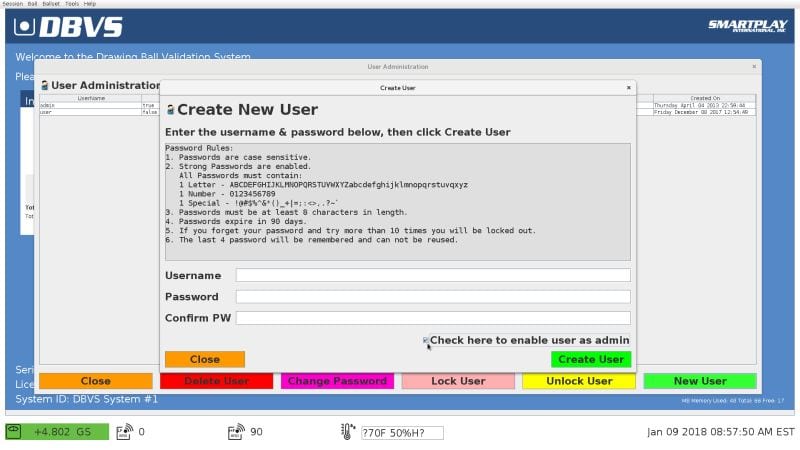Image resolution: width=800 pixels, height=450 pixels.
Task: Check the enable user as admin checkbox
Action: coord(426,340)
